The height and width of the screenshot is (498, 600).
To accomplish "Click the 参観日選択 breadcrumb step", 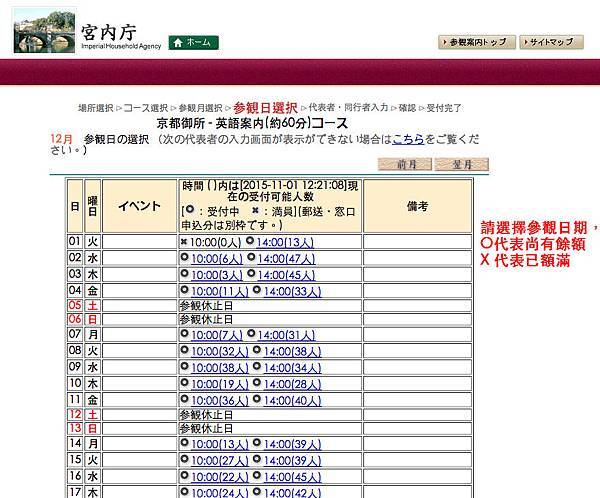I will [265, 108].
